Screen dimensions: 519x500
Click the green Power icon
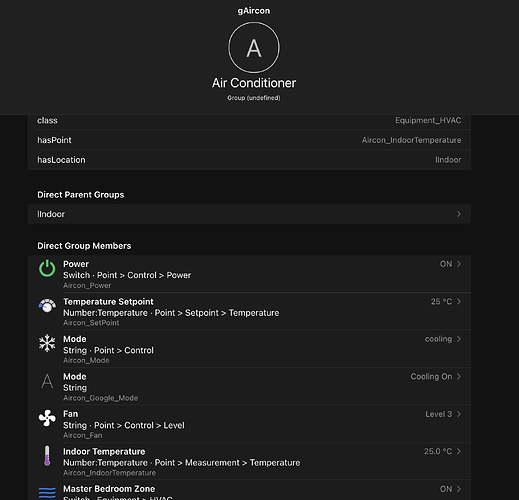pyautogui.click(x=47, y=269)
